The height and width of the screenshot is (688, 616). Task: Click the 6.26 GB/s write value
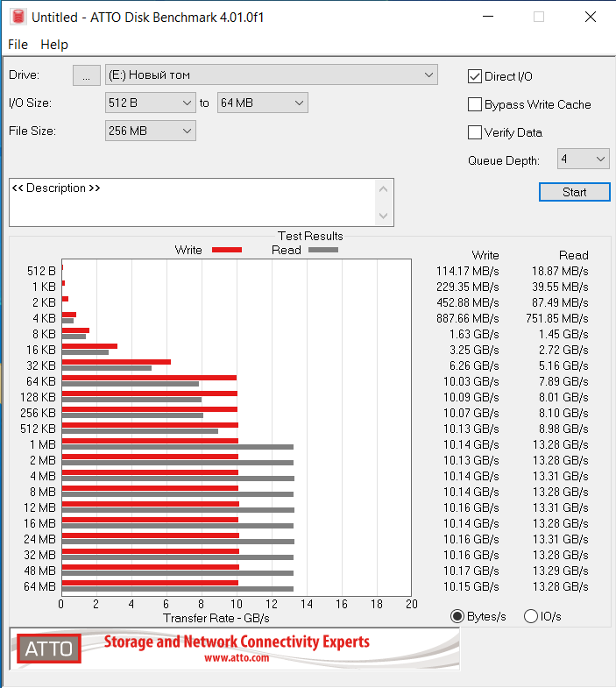click(x=474, y=366)
